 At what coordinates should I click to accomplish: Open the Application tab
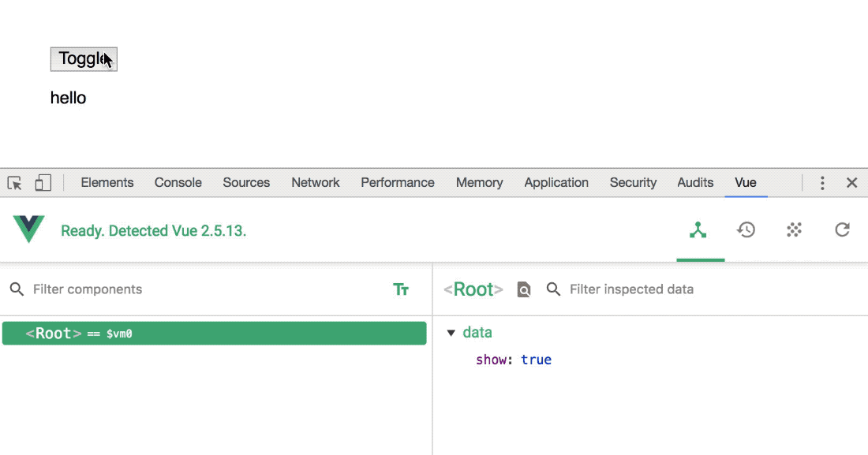(x=556, y=183)
